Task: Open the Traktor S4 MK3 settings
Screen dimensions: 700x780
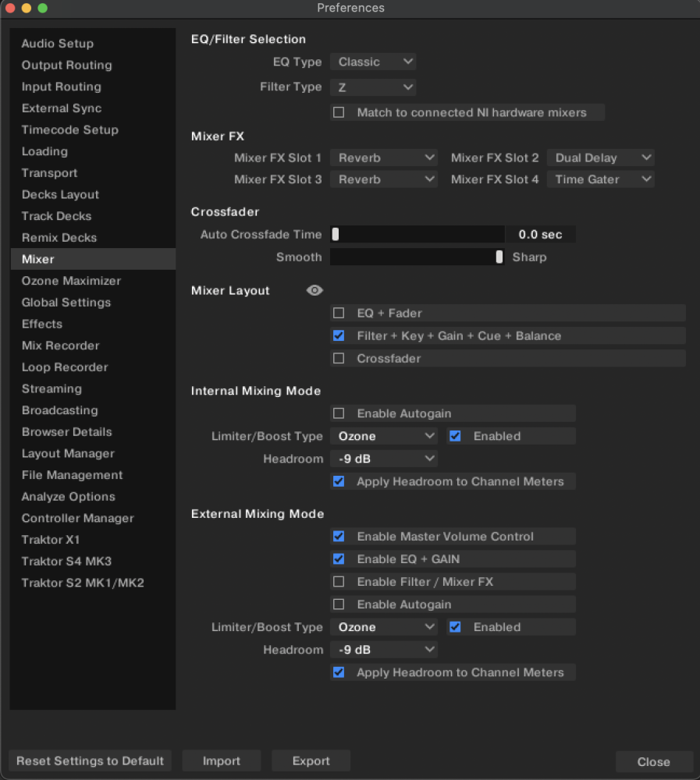Action: tap(66, 561)
